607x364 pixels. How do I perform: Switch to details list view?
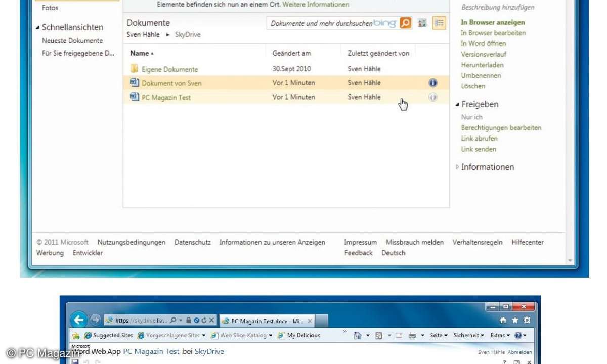click(x=440, y=23)
